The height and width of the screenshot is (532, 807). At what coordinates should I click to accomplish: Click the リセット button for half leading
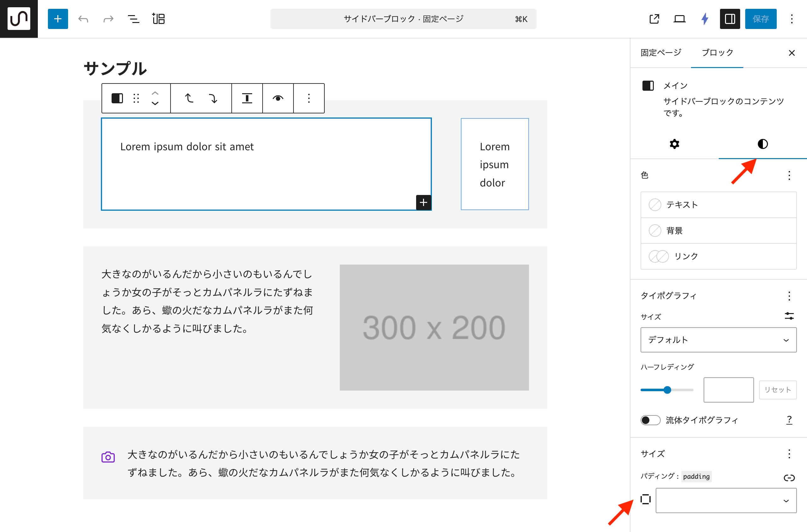(x=777, y=390)
